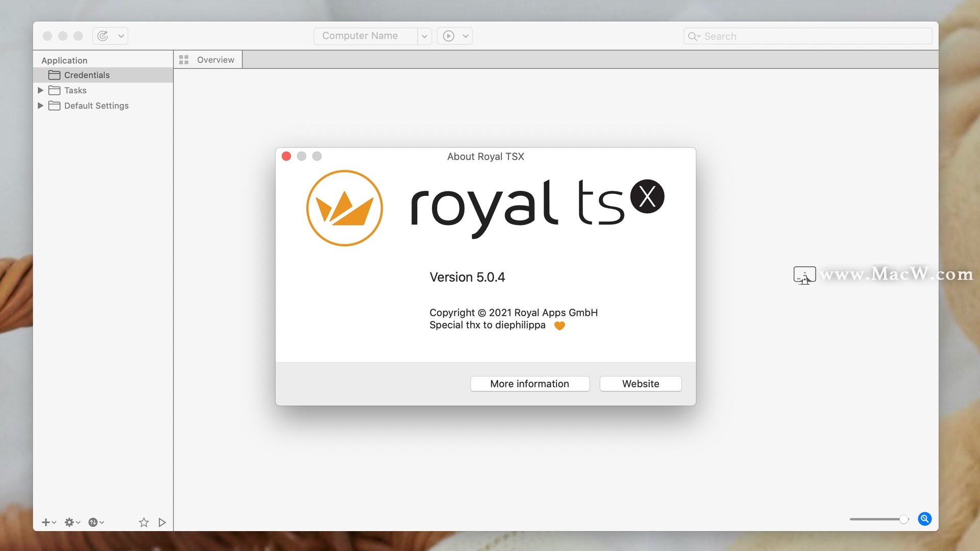Open the gear actions menu button
This screenshot has width=980, height=551.
pos(72,522)
